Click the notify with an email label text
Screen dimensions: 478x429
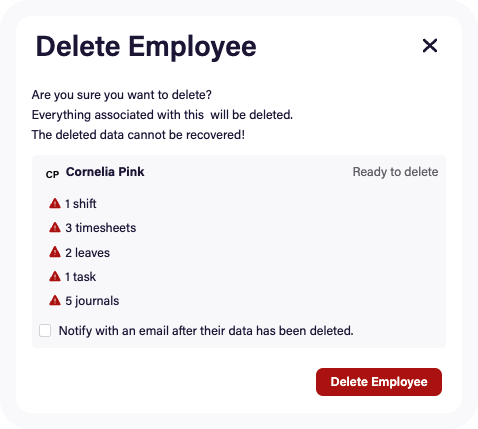(206, 331)
